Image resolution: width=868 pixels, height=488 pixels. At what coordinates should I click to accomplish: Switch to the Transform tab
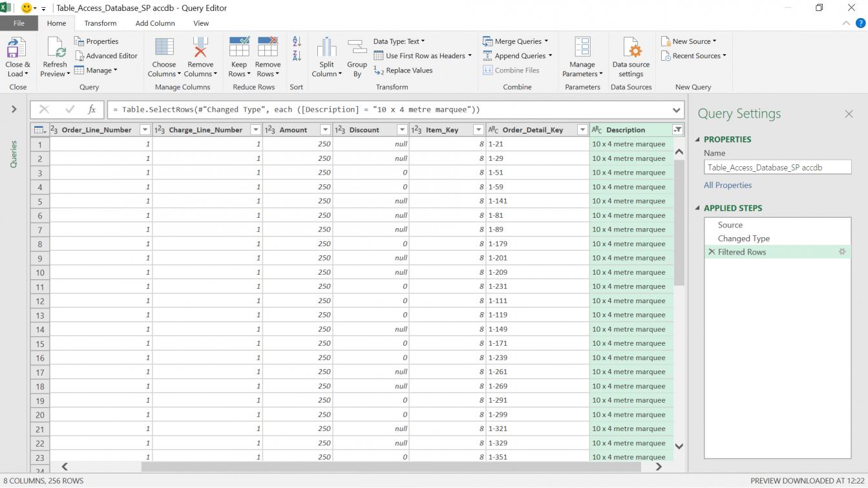(x=100, y=23)
